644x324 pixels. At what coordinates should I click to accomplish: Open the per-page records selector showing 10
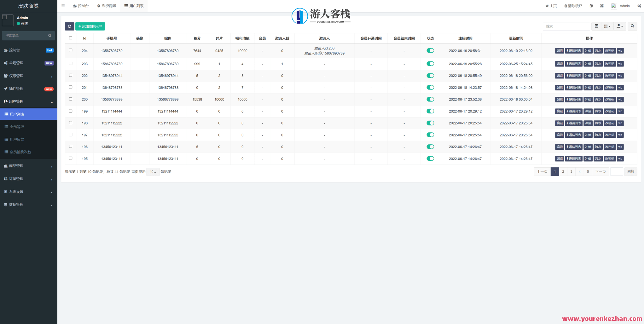click(x=153, y=172)
